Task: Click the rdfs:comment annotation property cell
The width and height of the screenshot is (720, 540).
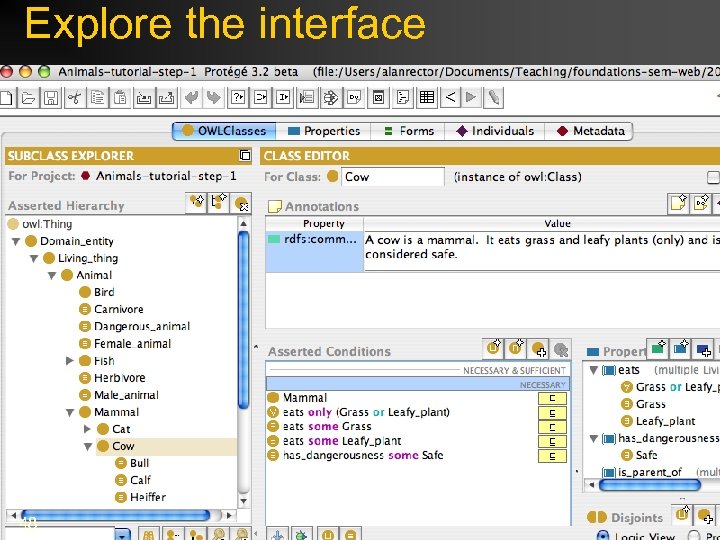Action: coord(315,252)
